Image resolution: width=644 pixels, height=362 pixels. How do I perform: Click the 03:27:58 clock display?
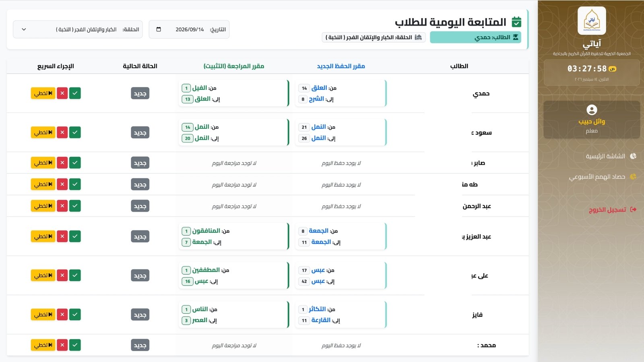pos(587,69)
